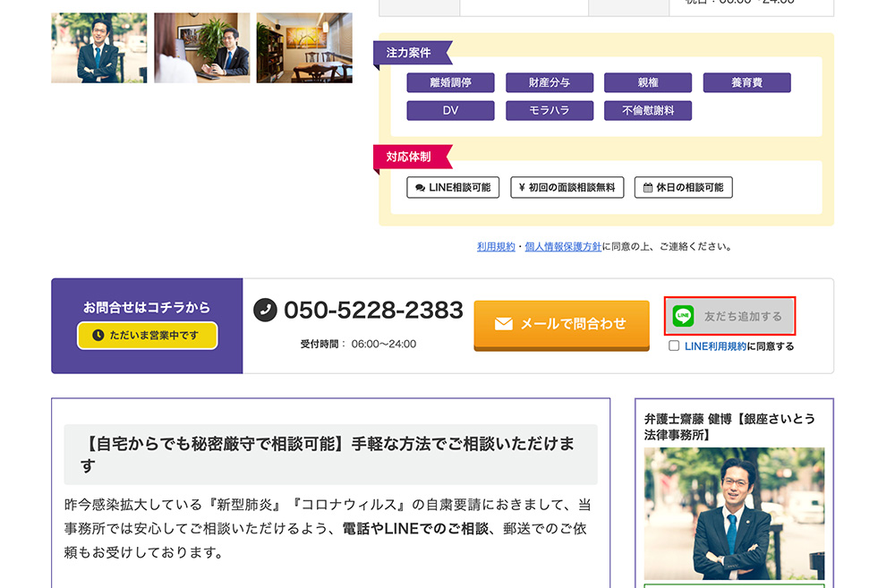Click the phone icon beside the number

click(x=265, y=311)
